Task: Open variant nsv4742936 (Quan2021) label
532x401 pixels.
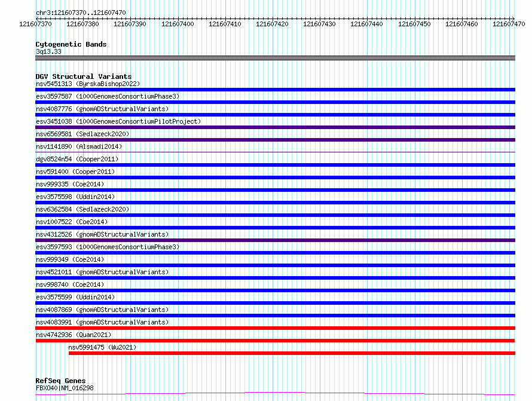Action: (74, 335)
